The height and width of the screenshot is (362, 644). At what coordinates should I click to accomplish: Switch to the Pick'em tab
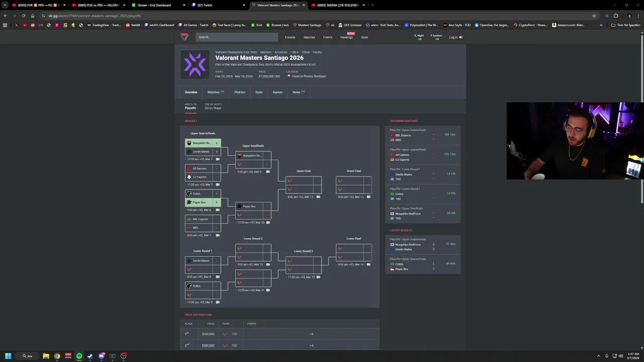point(239,92)
